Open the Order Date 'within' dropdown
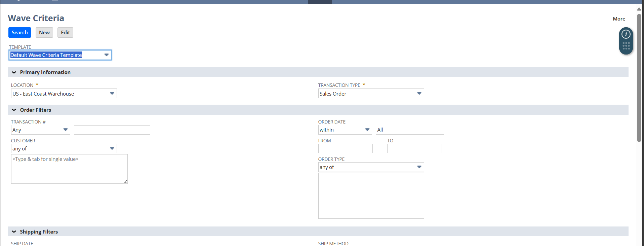 367,130
